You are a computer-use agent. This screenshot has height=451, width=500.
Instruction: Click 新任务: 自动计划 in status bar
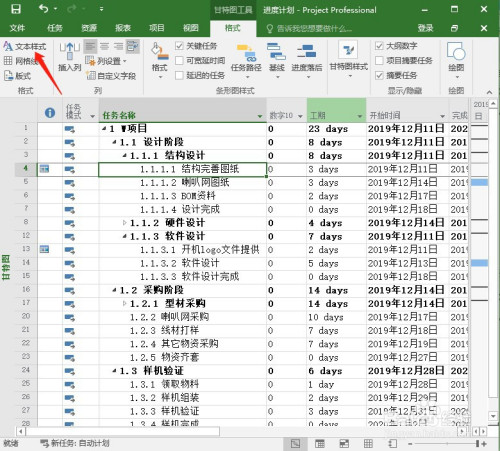tap(75, 443)
